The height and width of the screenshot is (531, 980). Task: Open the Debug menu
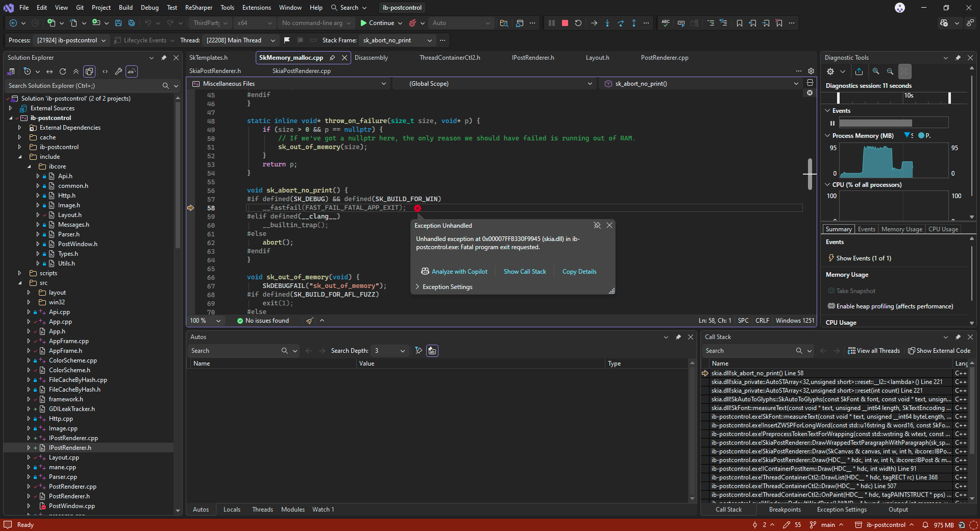pos(150,8)
